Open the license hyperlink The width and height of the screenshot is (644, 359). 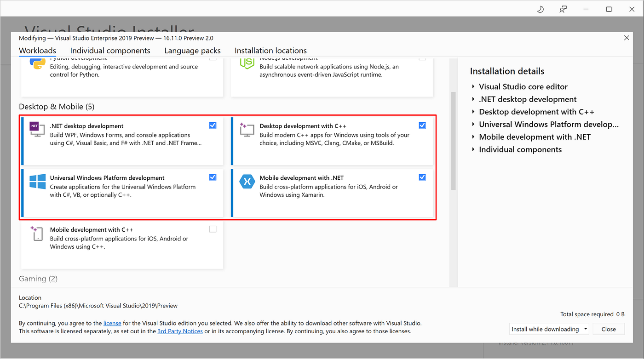coord(112,323)
